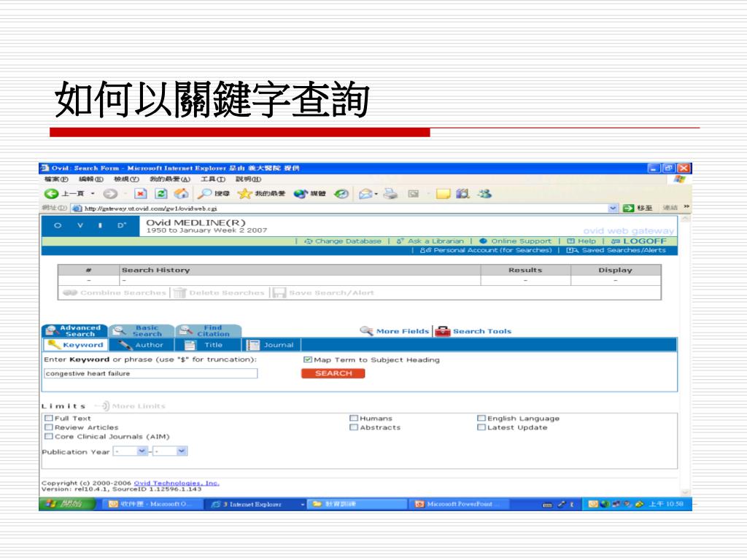Select the Title search tab
747x560 pixels.
[206, 345]
